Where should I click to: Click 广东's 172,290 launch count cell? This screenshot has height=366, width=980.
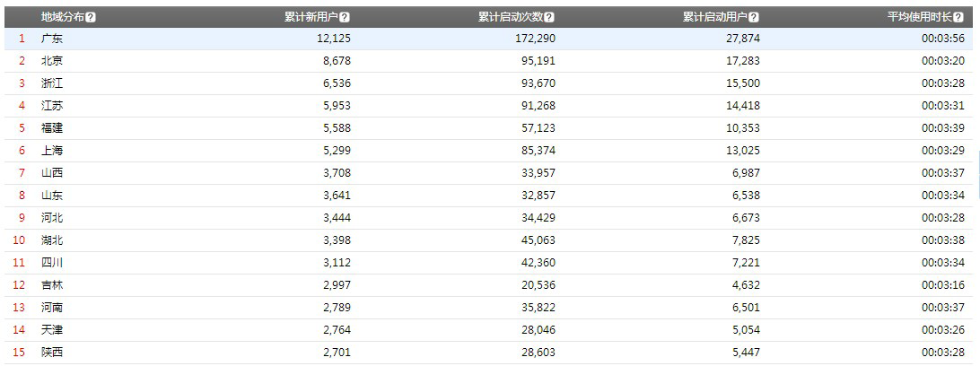(x=536, y=39)
